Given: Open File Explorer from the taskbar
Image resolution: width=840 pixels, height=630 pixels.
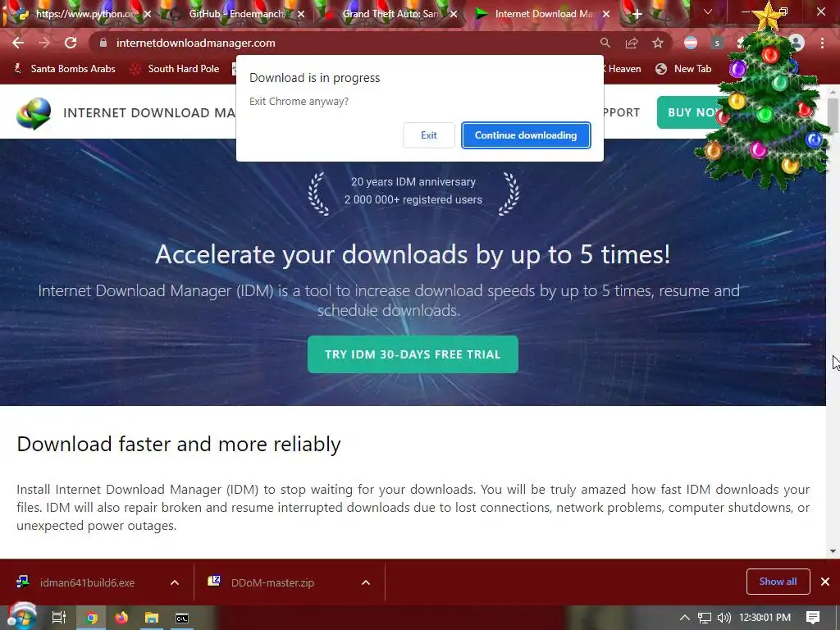Looking at the screenshot, I should click(x=152, y=618).
